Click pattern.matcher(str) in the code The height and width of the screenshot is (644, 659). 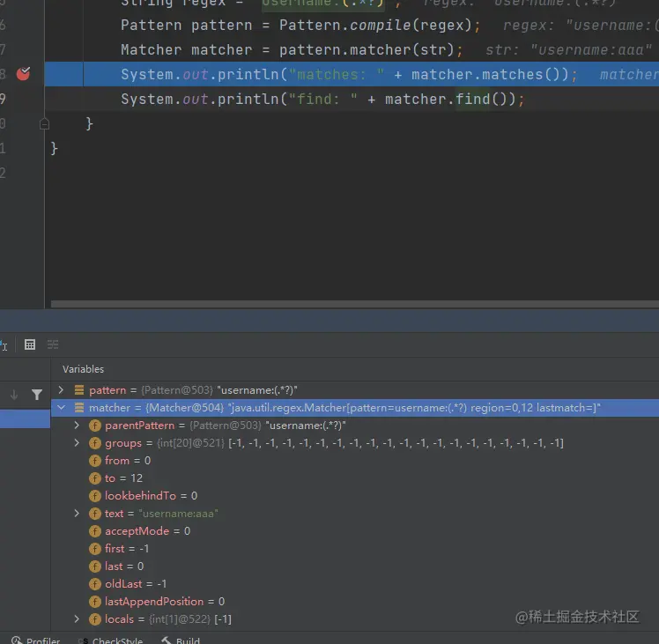(367, 50)
